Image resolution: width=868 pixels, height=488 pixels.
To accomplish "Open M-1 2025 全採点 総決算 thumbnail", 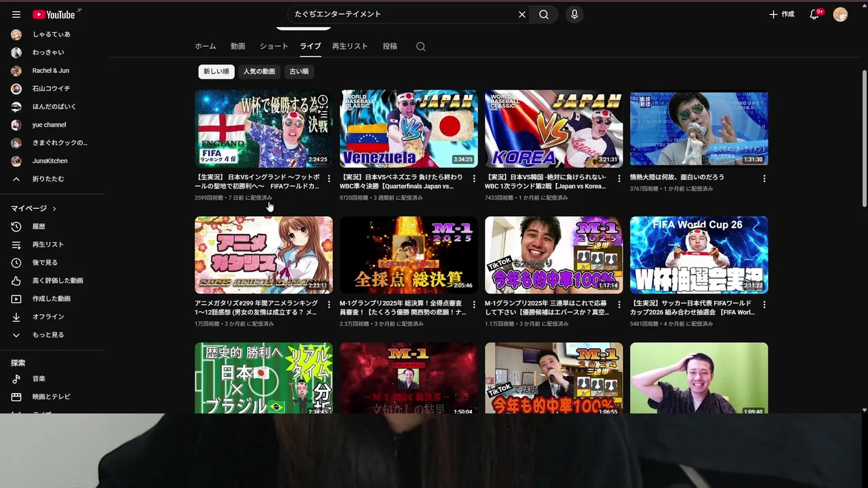I will 409,255.
